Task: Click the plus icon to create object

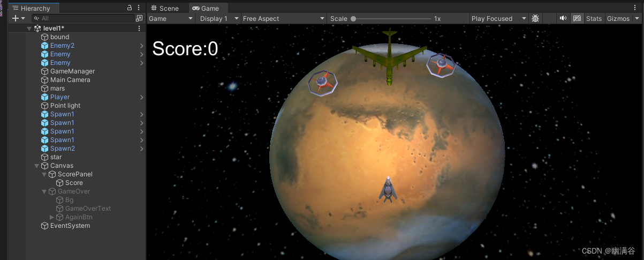Action: point(16,18)
